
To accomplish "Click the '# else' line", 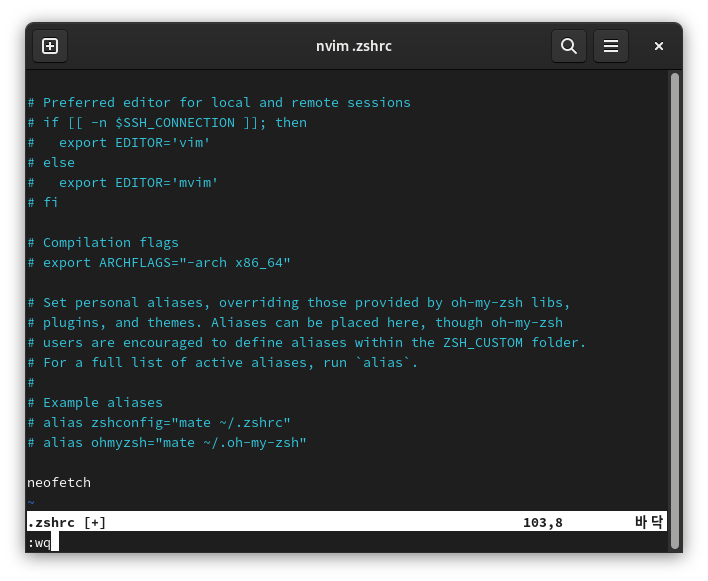I will [x=51, y=162].
